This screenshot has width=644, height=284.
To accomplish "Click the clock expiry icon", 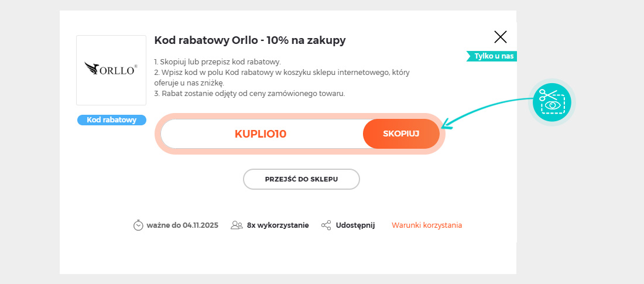I will pyautogui.click(x=138, y=225).
